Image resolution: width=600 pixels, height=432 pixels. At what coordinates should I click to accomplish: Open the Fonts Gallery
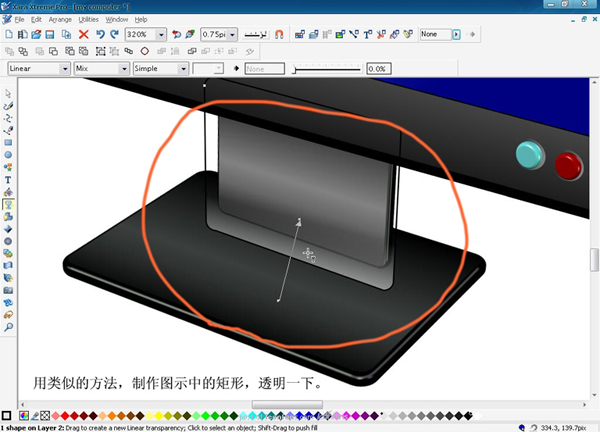pyautogui.click(x=367, y=34)
